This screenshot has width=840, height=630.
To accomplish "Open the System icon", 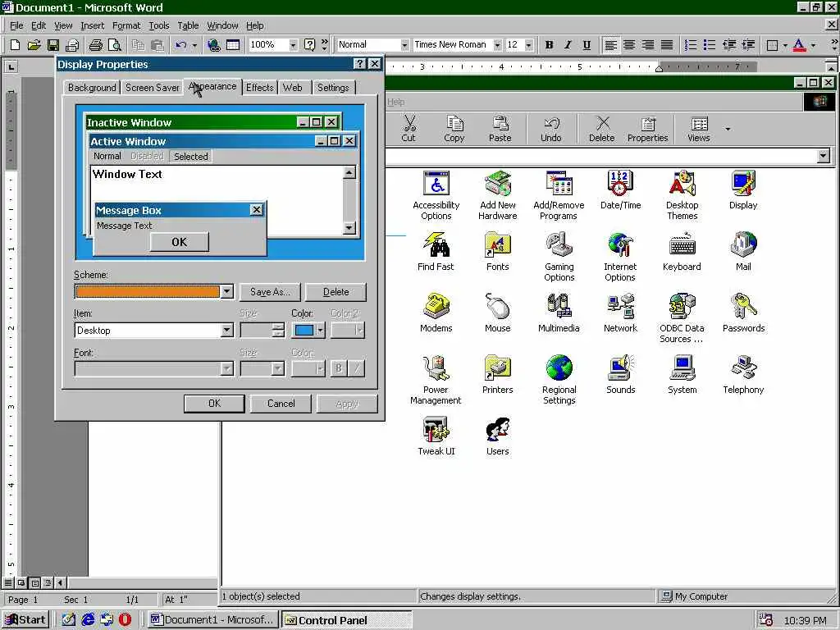I will 682,375.
